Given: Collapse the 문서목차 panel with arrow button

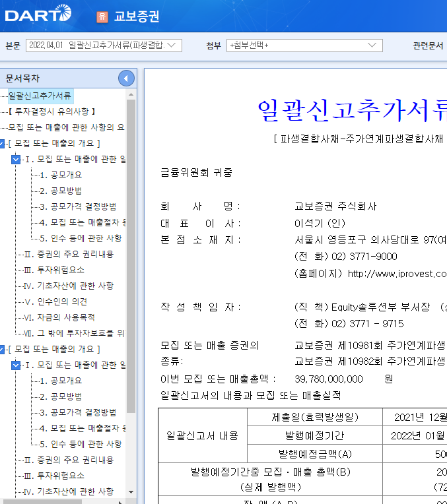Looking at the screenshot, I should [126, 78].
